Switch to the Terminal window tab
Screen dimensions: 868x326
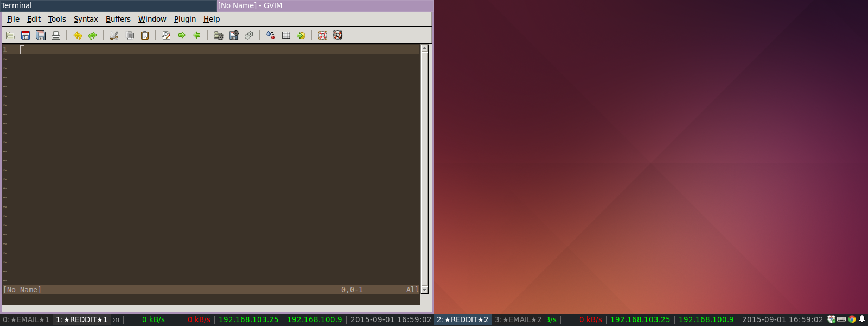click(108, 5)
